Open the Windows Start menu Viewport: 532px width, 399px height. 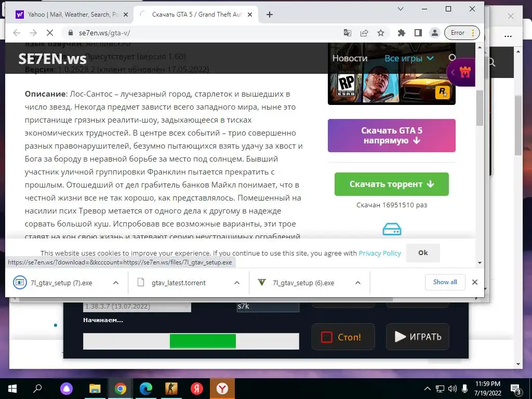(x=12, y=389)
